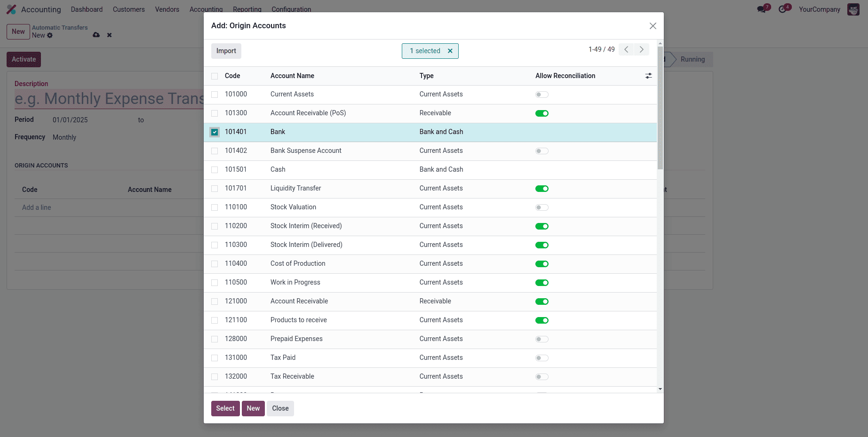Go to the previous page of accounts

click(x=626, y=49)
